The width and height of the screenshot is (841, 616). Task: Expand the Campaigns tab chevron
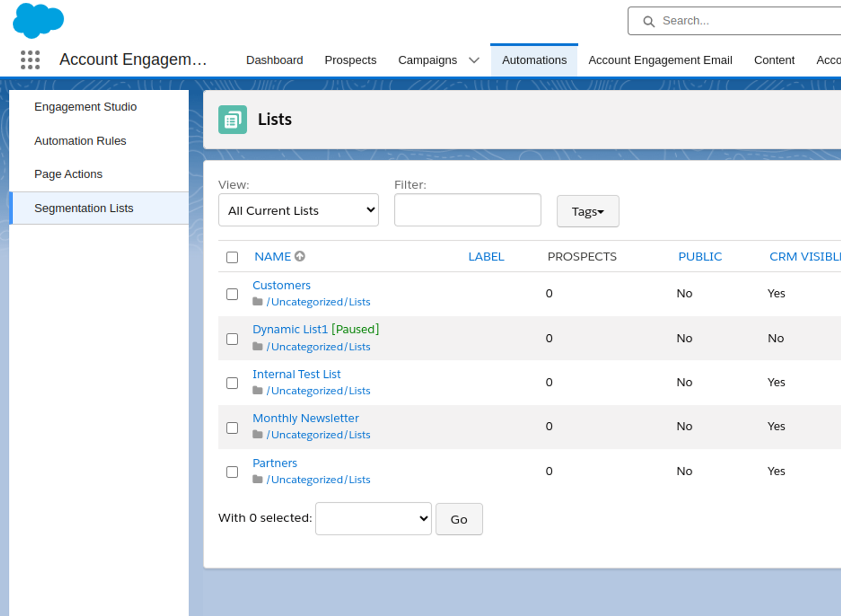tap(474, 60)
